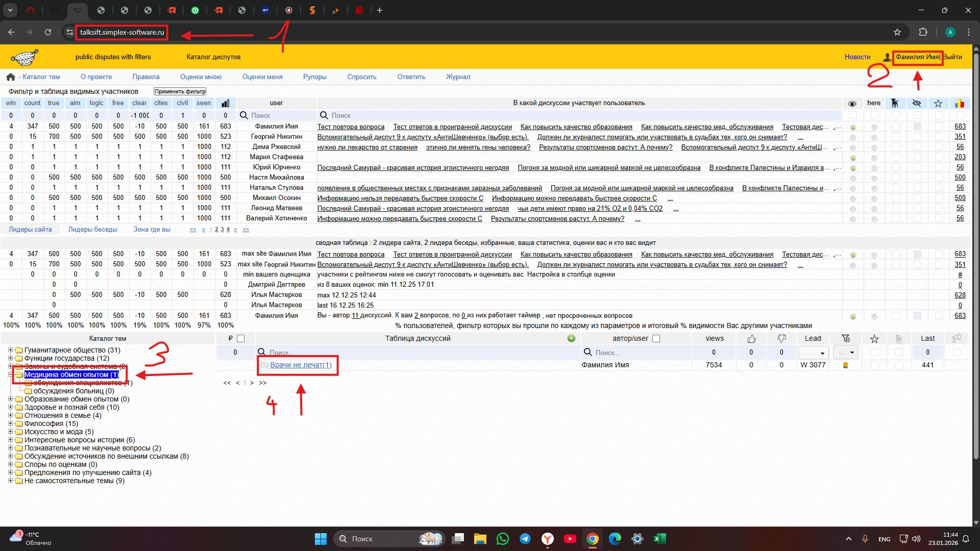Expand the Философия (15) tree node

[x=10, y=423]
